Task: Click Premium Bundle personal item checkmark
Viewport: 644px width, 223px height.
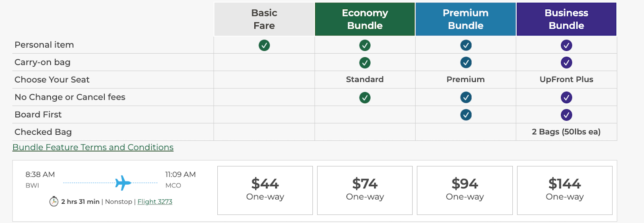Action: (466, 45)
